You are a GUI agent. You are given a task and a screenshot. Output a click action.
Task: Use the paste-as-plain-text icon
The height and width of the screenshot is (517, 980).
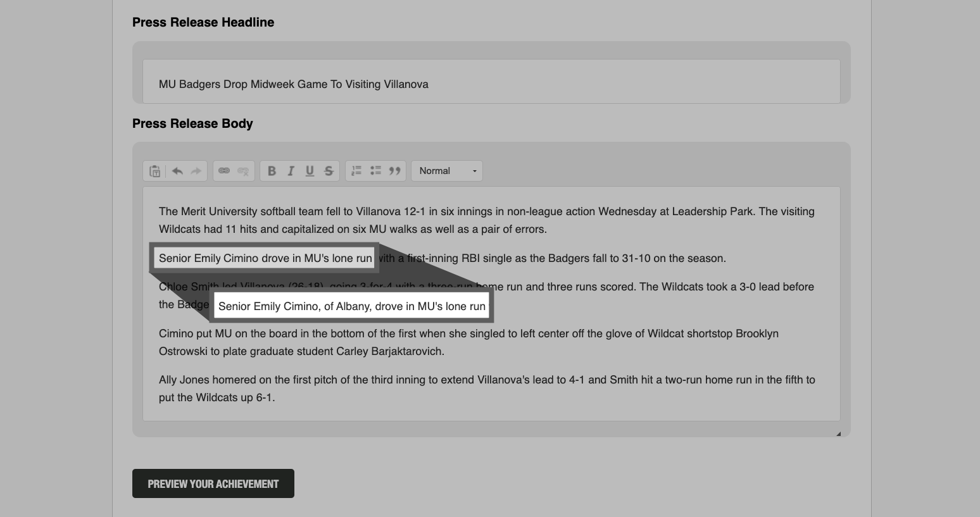pos(154,170)
